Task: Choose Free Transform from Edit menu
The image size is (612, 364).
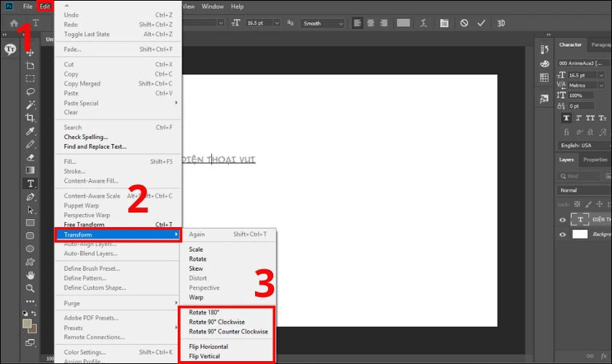Action: [118, 224]
